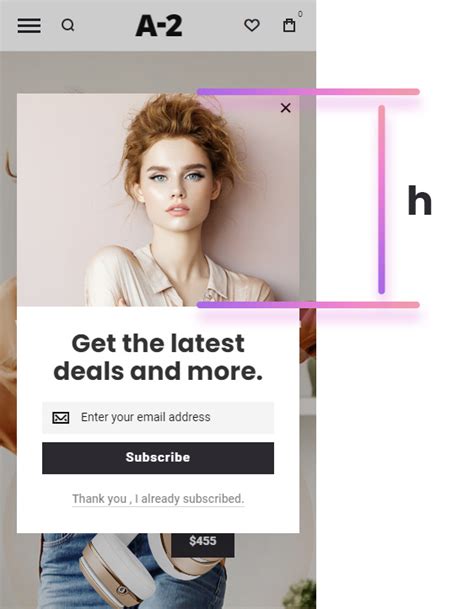This screenshot has height=609, width=474.
Task: Select "Thank you, I already subscribed" link
Action: click(158, 499)
